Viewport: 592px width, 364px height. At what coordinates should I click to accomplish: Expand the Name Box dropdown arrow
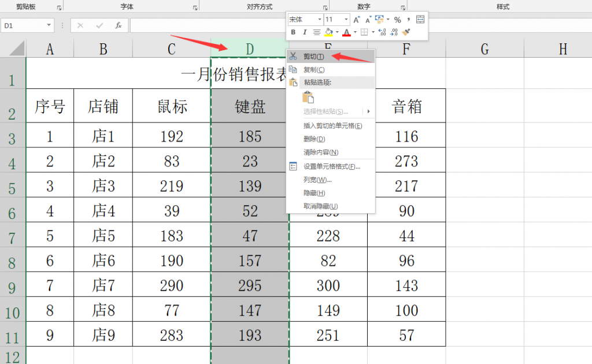(49, 26)
